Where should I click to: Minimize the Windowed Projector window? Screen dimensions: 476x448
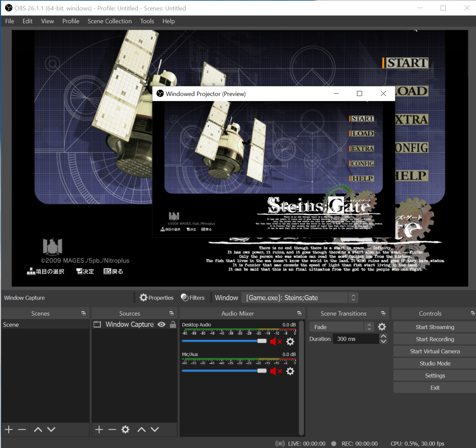pos(336,93)
